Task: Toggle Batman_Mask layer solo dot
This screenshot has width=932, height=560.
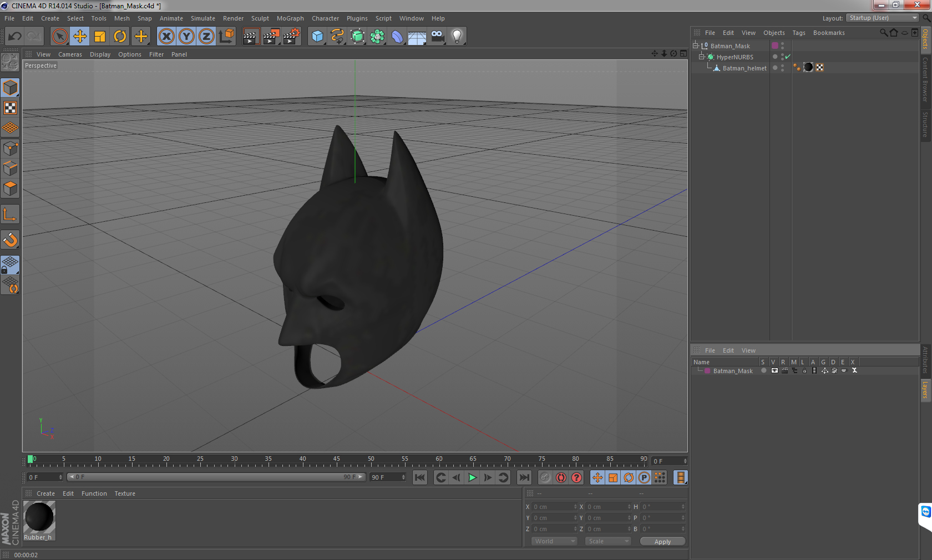Action: pyautogui.click(x=763, y=371)
